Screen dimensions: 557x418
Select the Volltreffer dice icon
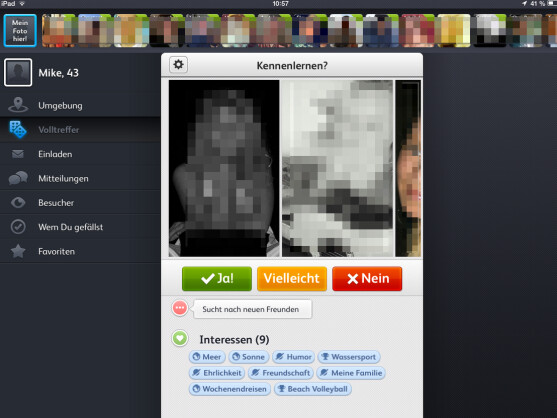(x=18, y=129)
